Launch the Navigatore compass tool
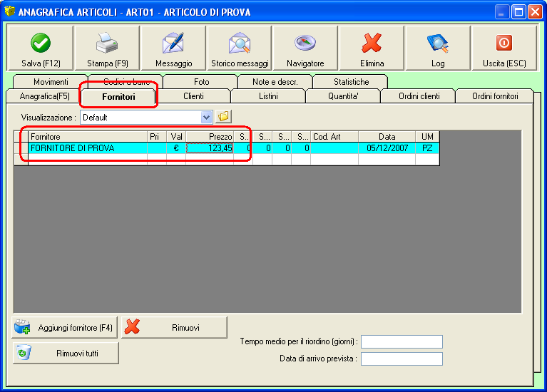Screen dimensions: 547x392 [305, 48]
